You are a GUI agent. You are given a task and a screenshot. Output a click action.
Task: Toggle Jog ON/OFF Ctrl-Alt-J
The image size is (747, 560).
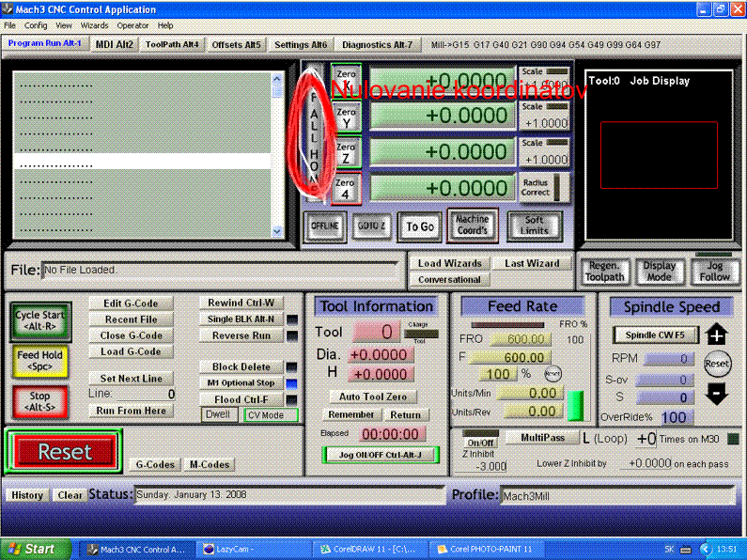click(x=381, y=455)
